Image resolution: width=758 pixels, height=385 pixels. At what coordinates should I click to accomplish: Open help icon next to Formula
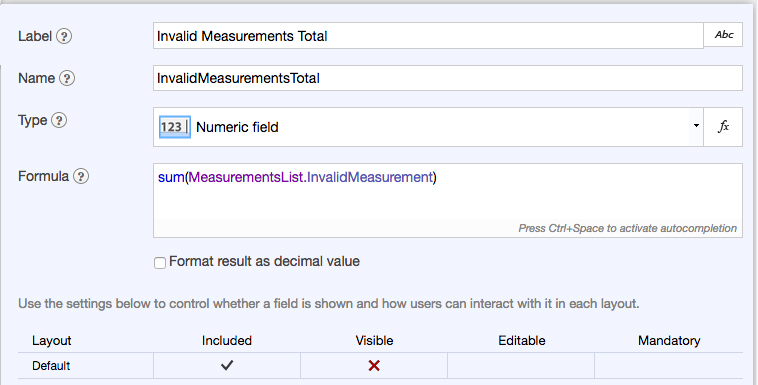point(81,177)
